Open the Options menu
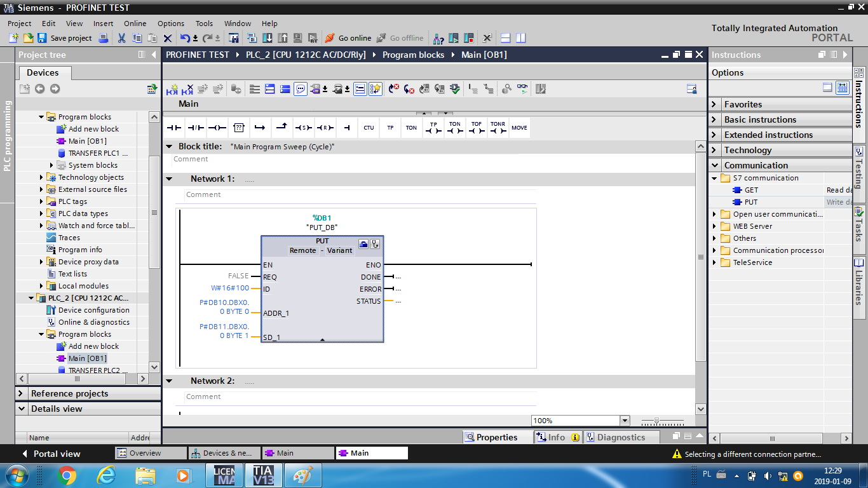Viewport: 868px width, 488px height. [x=171, y=24]
